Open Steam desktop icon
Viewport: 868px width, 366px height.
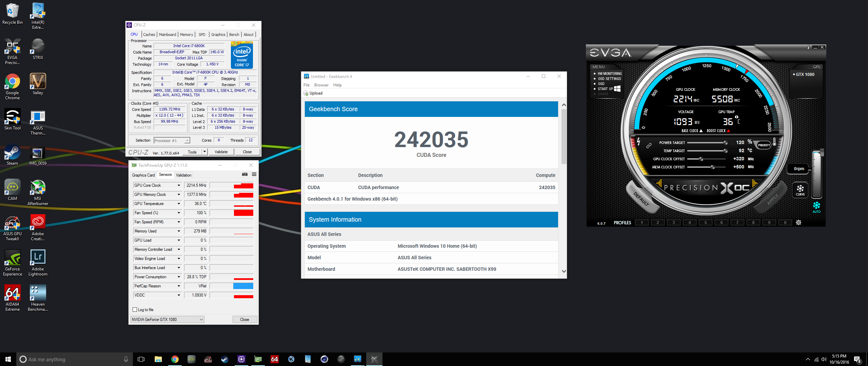pos(13,155)
